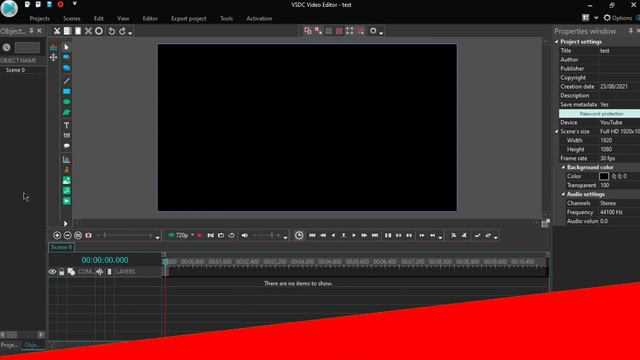The image size is (640, 360).
Task: Click the red preview play button
Action: click(x=200, y=236)
